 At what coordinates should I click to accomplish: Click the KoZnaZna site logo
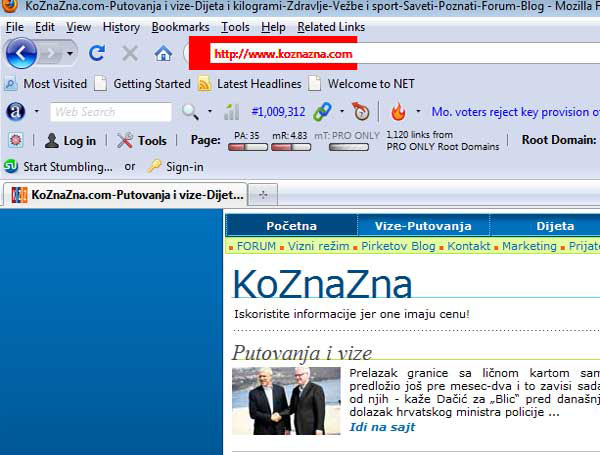point(322,284)
